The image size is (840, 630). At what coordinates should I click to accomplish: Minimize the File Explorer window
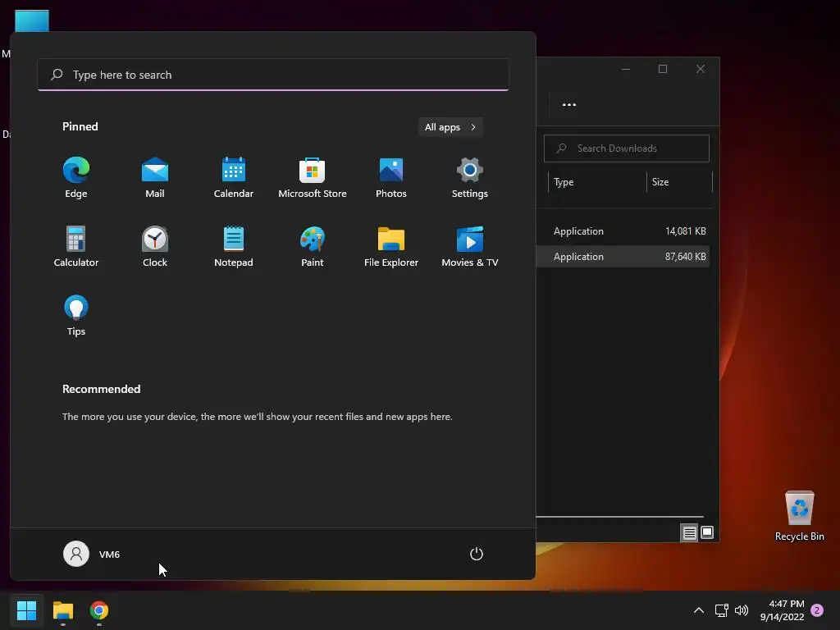coord(626,69)
